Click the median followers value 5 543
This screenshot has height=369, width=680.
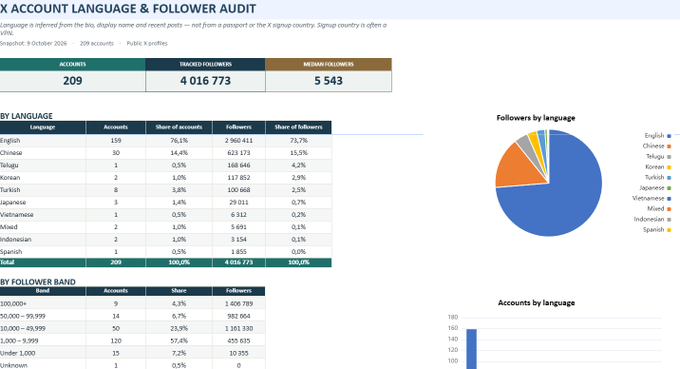point(328,81)
